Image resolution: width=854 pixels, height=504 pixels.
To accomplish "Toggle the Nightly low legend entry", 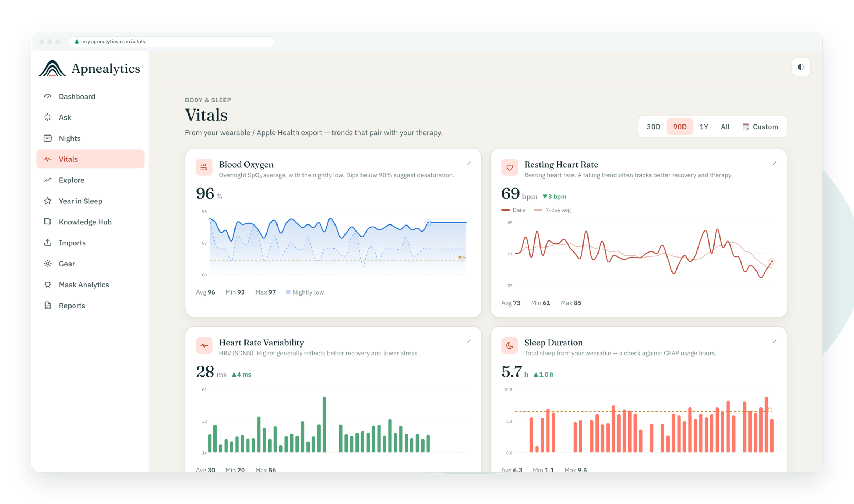I will point(305,292).
